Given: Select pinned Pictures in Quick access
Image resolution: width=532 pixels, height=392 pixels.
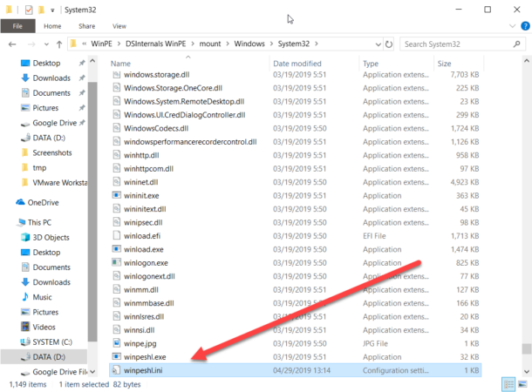Looking at the screenshot, I should pyautogui.click(x=45, y=108).
